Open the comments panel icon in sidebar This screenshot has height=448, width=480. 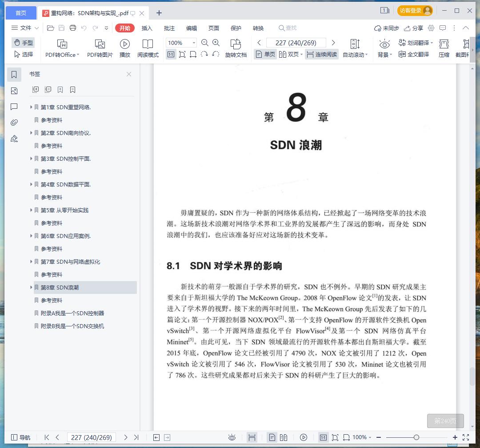point(14,107)
